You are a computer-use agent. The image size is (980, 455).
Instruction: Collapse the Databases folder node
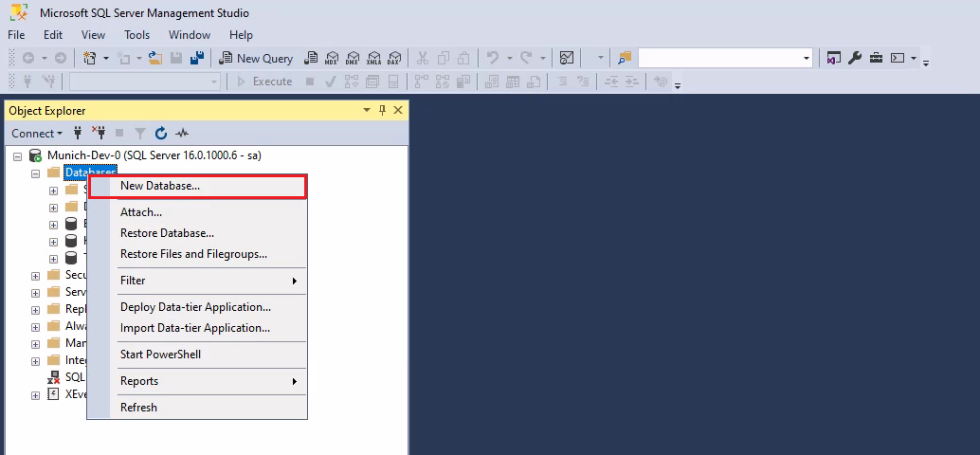36,173
